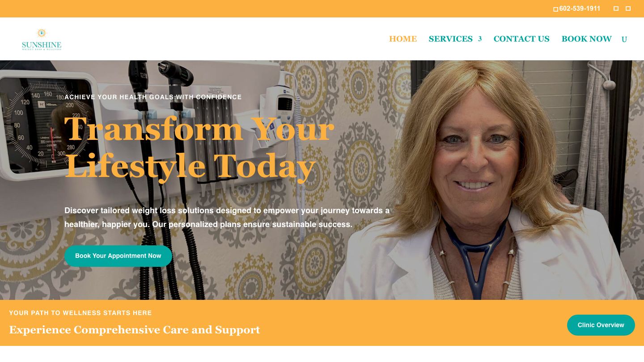Click the tailored weight loss solutions paragraph
The width and height of the screenshot is (644, 362).
[x=227, y=217]
